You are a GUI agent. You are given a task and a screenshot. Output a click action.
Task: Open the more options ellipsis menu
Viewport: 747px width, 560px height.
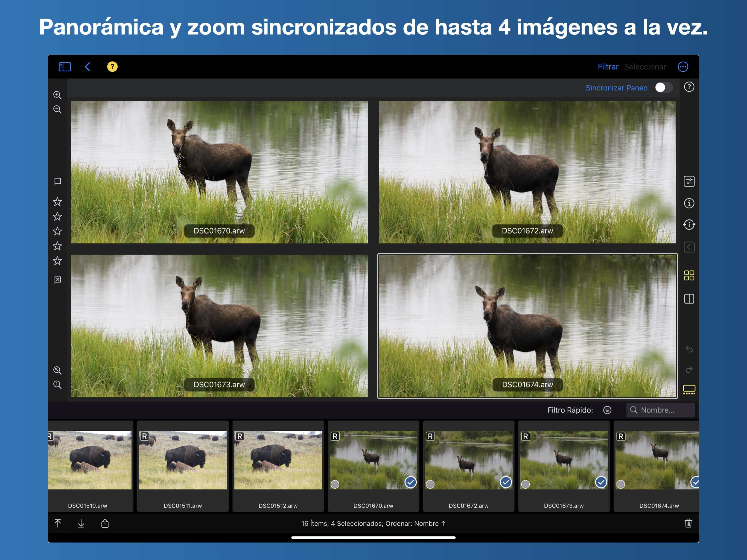click(683, 66)
